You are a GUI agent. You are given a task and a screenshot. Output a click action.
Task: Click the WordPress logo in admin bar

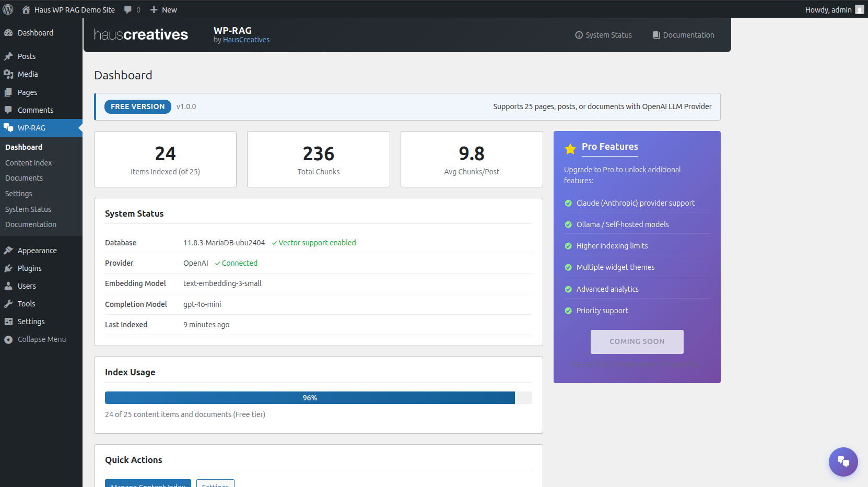click(8, 9)
